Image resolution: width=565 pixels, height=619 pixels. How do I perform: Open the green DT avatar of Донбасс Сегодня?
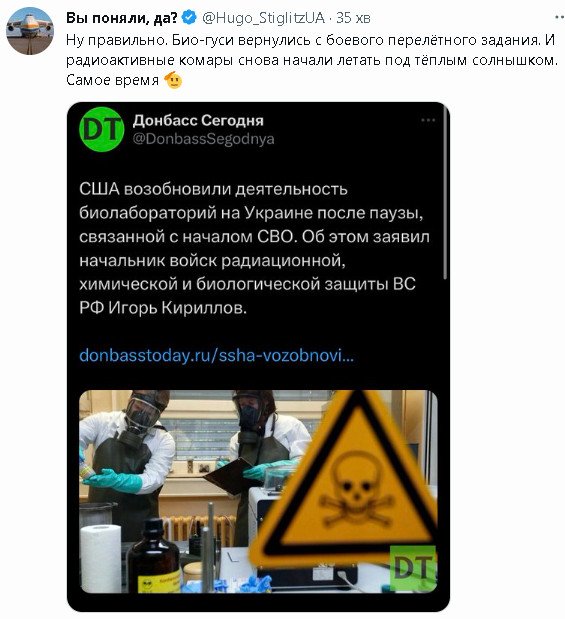pyautogui.click(x=102, y=129)
